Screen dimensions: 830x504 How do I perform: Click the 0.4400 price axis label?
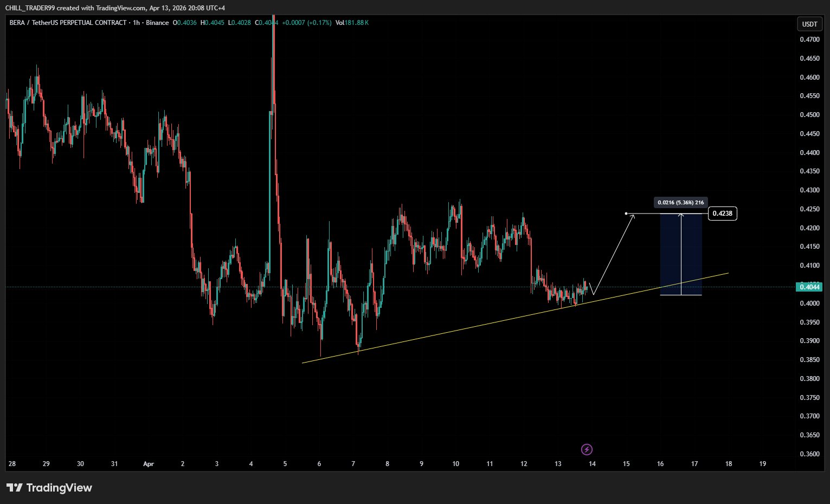pos(809,153)
